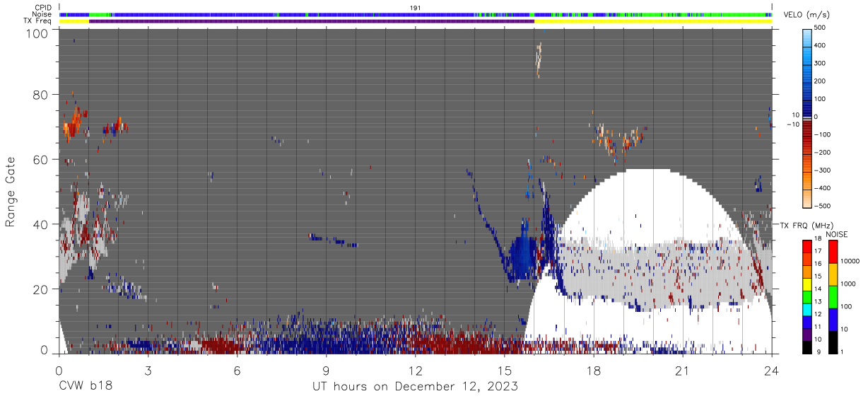Click the 'Noise' row label at top
Viewport: 868px width, 401px height.
43,14
